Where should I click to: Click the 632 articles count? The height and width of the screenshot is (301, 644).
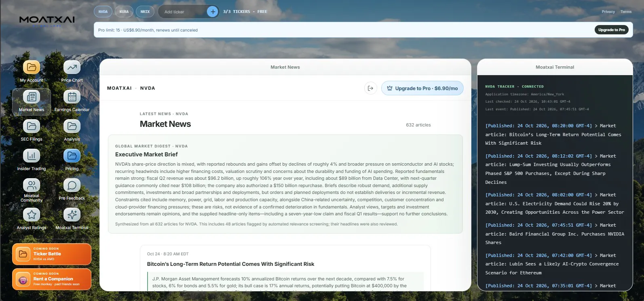tap(418, 125)
